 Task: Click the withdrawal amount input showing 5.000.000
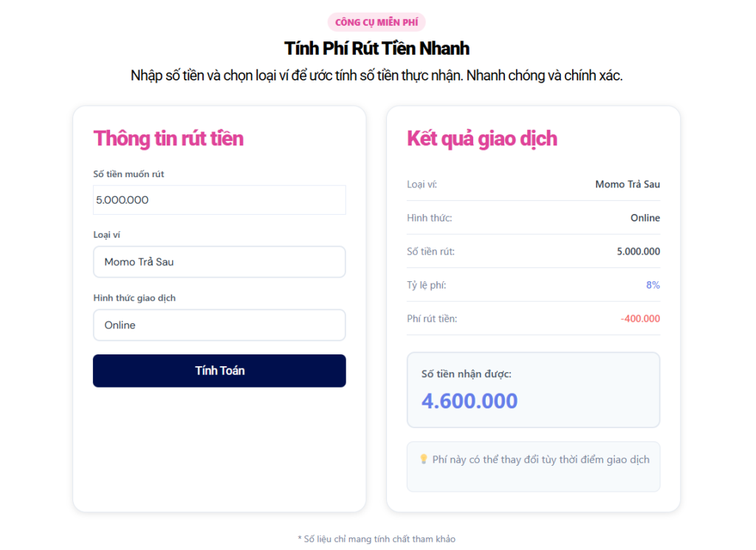point(219,200)
